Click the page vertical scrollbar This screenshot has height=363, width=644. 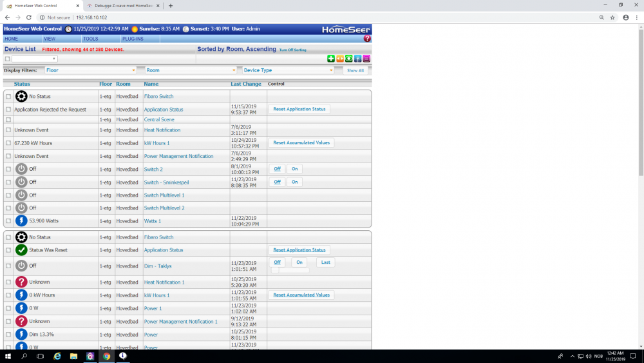pyautogui.click(x=641, y=103)
